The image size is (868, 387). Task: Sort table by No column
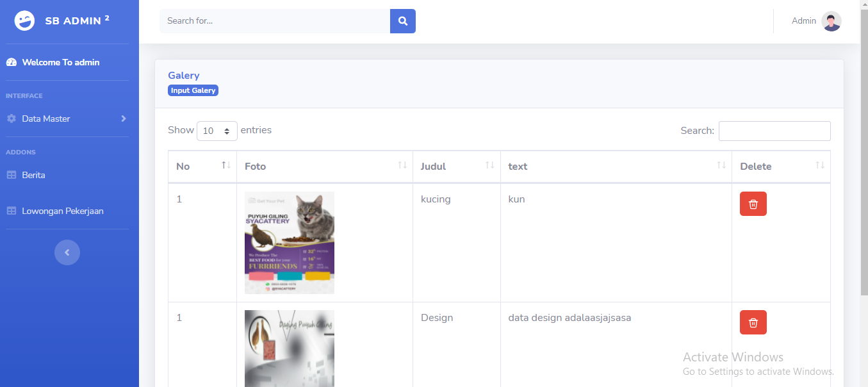(x=202, y=167)
